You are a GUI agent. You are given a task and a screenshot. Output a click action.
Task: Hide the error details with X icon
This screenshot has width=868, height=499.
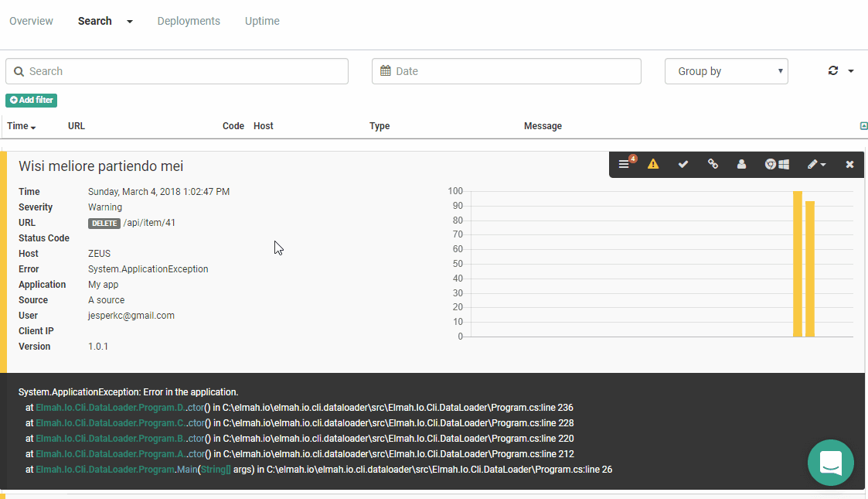849,165
